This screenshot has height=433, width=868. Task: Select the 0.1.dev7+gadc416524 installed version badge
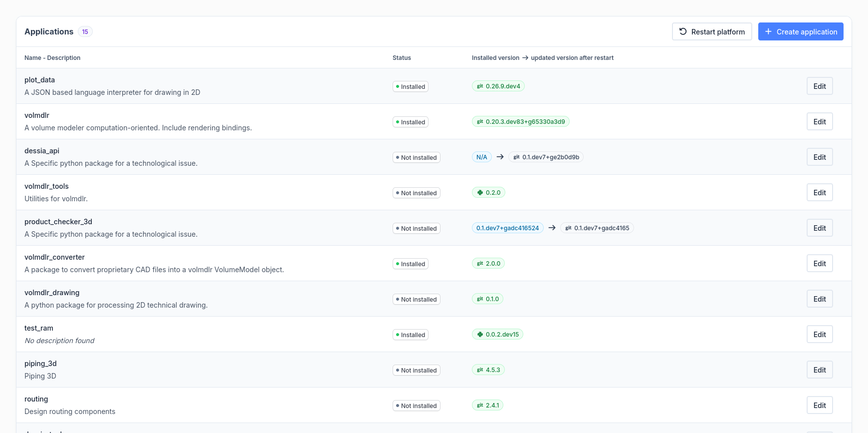pyautogui.click(x=507, y=228)
